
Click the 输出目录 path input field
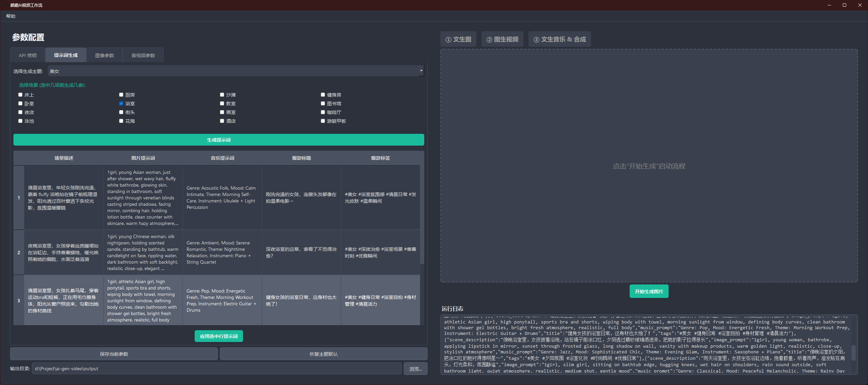216,369
